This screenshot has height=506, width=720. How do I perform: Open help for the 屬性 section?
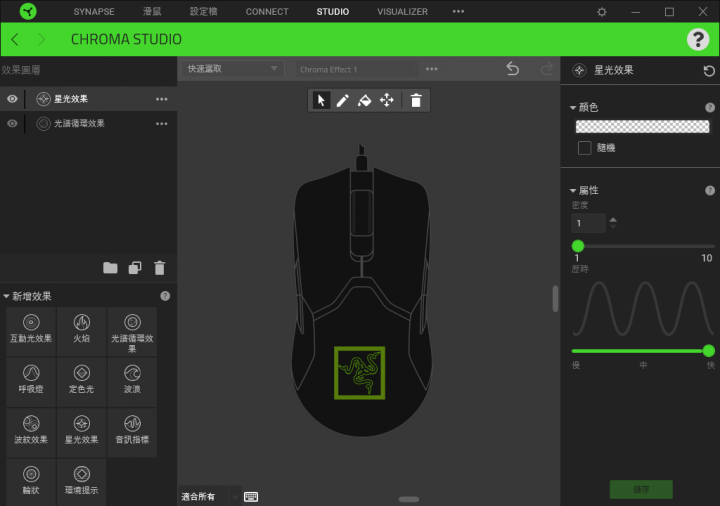[x=710, y=190]
